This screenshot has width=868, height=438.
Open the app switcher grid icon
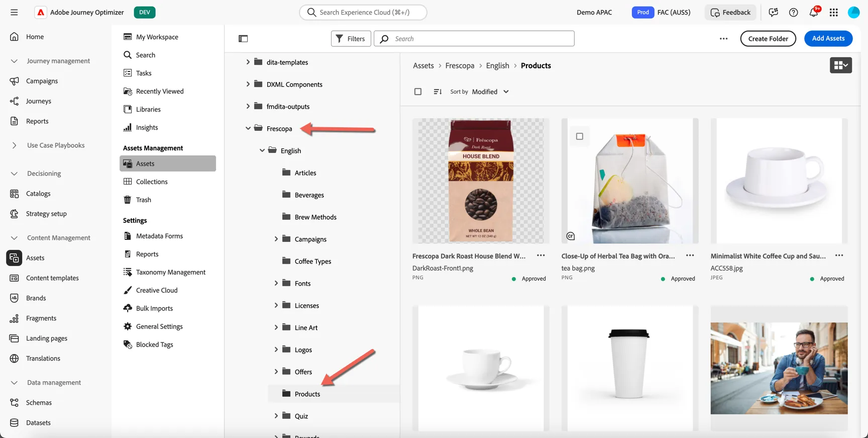(834, 12)
